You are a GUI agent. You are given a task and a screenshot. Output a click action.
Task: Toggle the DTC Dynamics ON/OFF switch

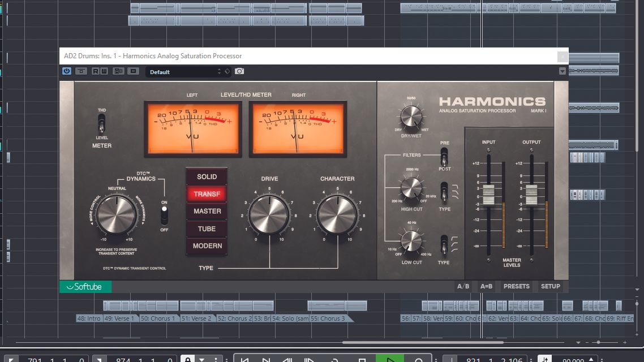164,215
